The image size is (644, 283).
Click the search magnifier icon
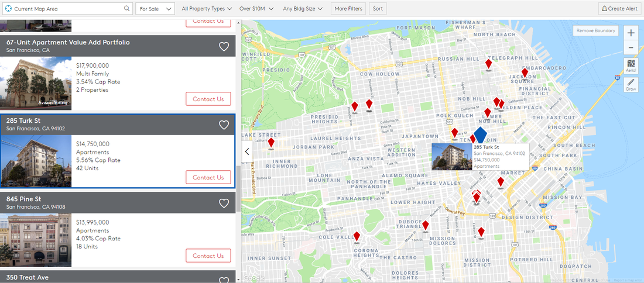127,9
